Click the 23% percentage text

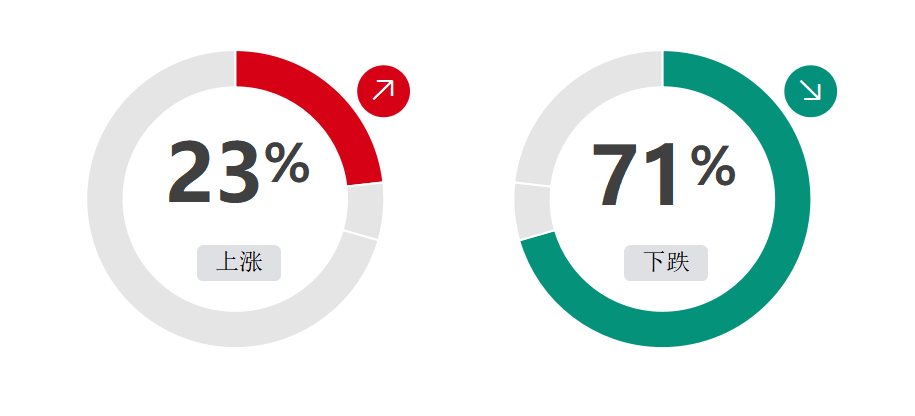pos(238,173)
